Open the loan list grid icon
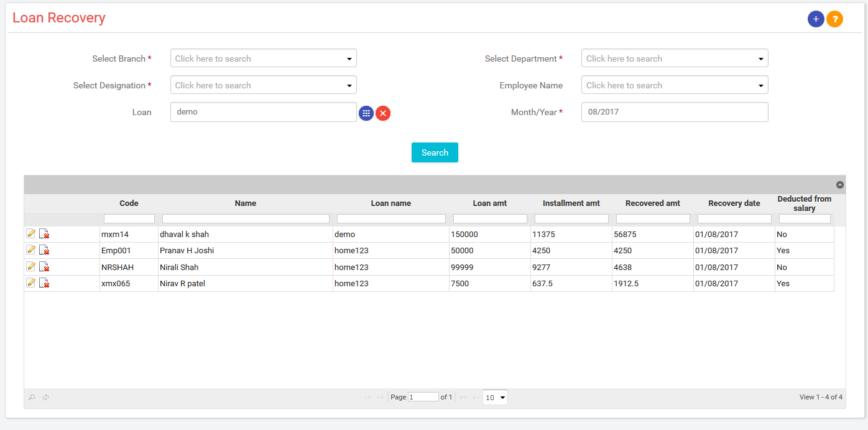The image size is (868, 430). coord(366,113)
